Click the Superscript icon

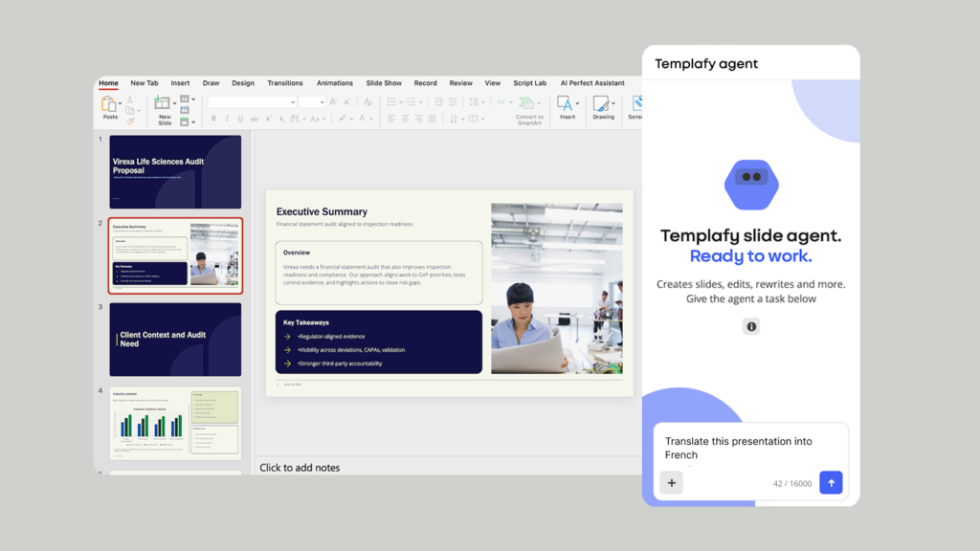click(268, 118)
